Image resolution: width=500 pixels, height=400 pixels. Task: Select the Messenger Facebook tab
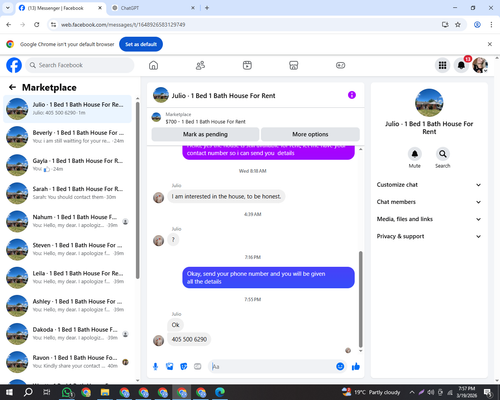[x=61, y=8]
